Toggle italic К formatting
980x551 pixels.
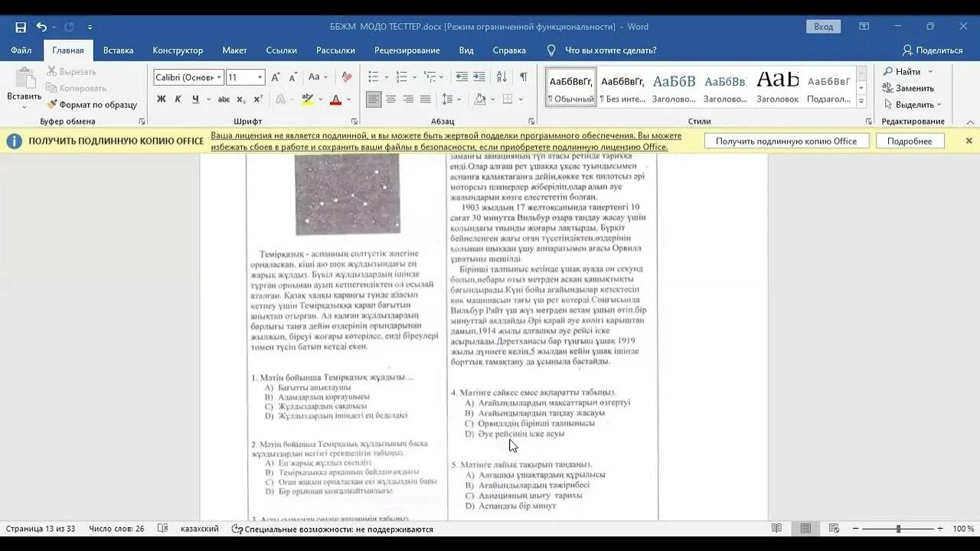coord(178,99)
